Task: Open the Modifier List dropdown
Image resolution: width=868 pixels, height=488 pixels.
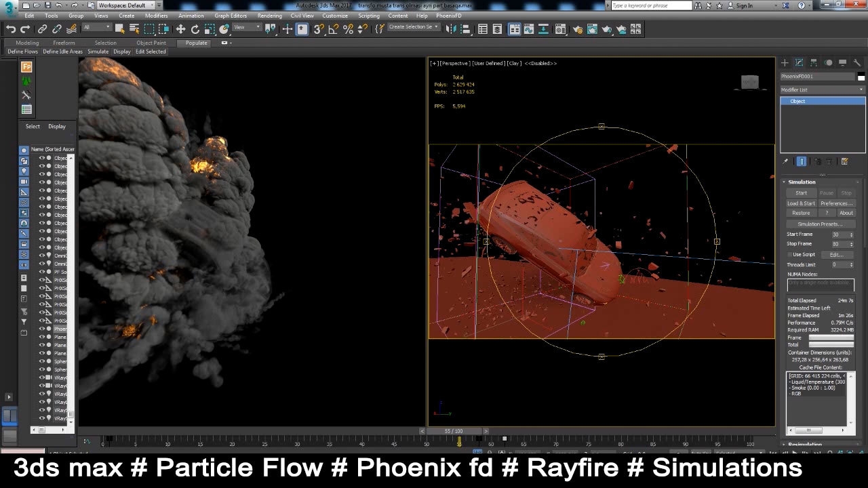Action: click(823, 89)
